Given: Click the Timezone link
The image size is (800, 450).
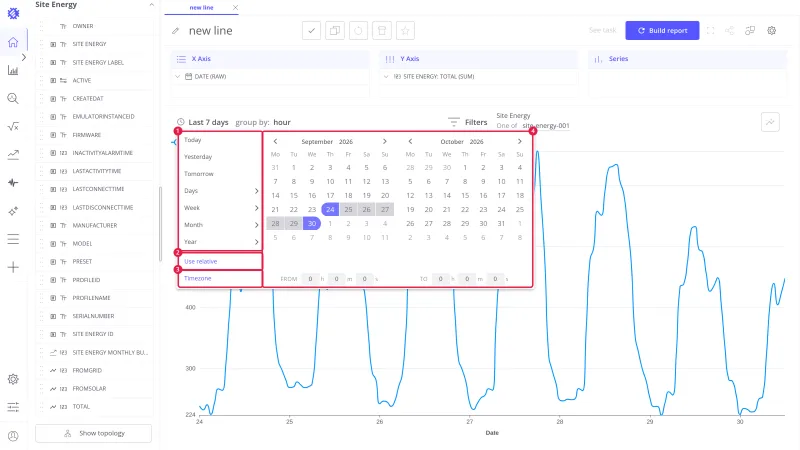Looking at the screenshot, I should click(197, 278).
